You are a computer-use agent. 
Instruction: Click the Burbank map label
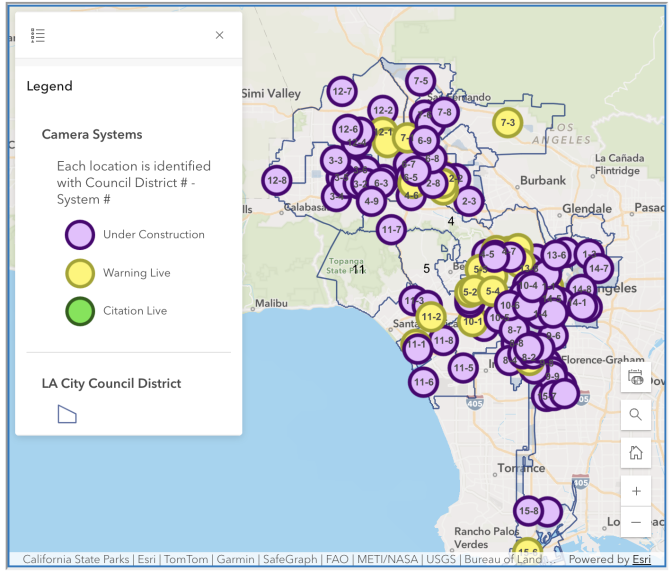(543, 180)
